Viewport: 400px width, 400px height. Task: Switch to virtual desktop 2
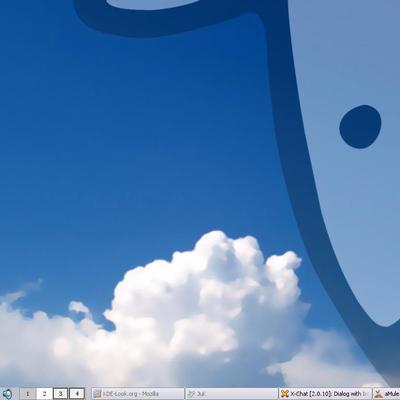click(44, 394)
